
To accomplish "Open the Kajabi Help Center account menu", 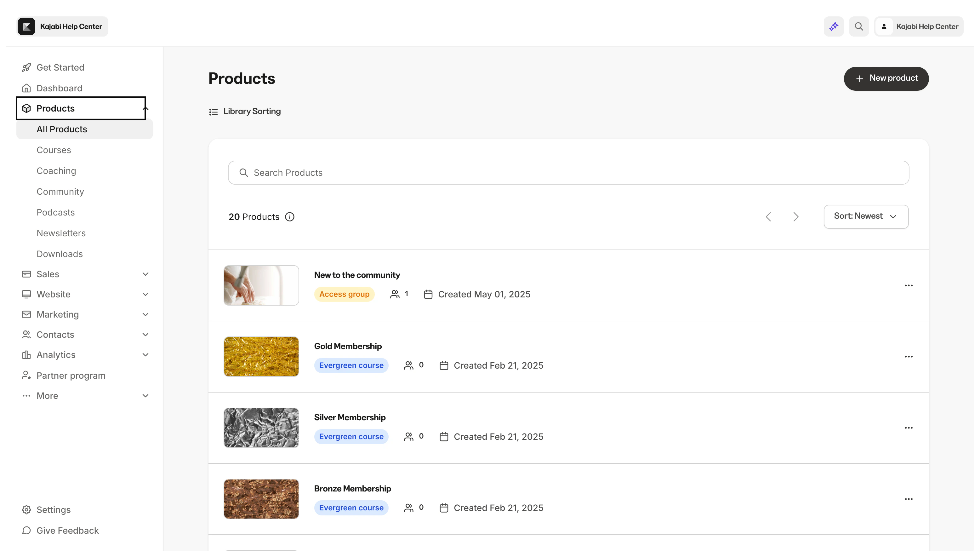I will click(919, 26).
